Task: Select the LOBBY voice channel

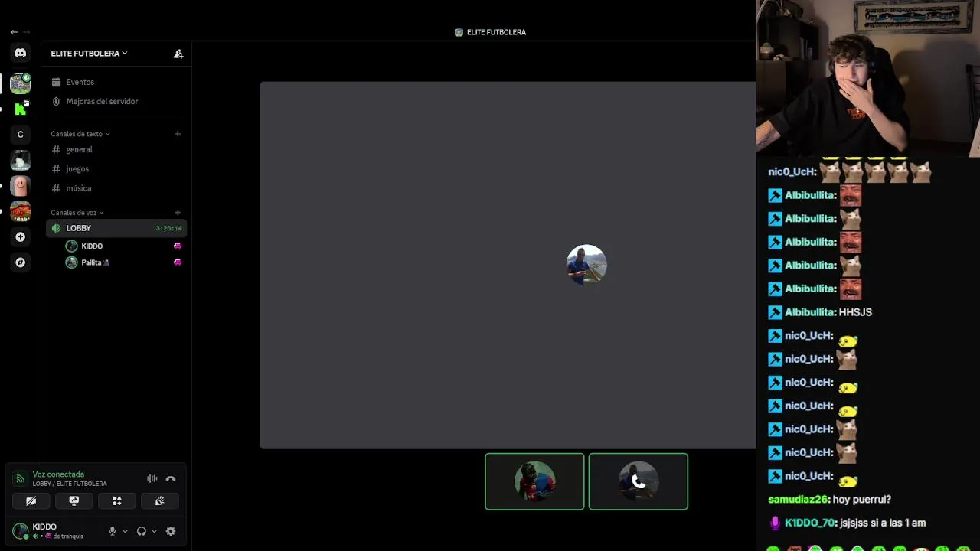Action: (116, 228)
